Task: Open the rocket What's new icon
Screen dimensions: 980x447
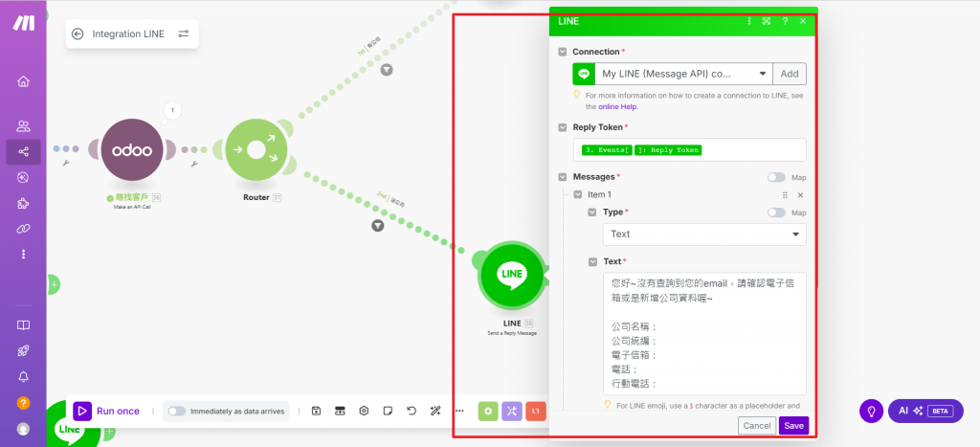Action: pyautogui.click(x=23, y=350)
